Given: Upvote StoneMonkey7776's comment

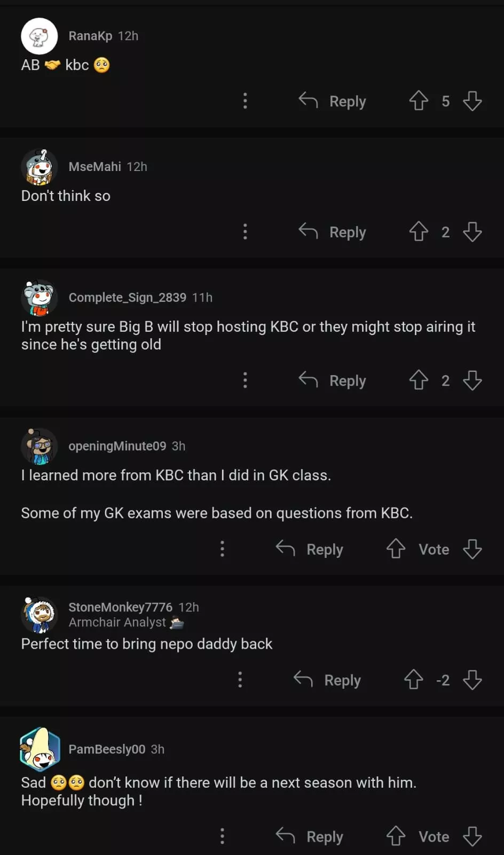Looking at the screenshot, I should tap(413, 680).
